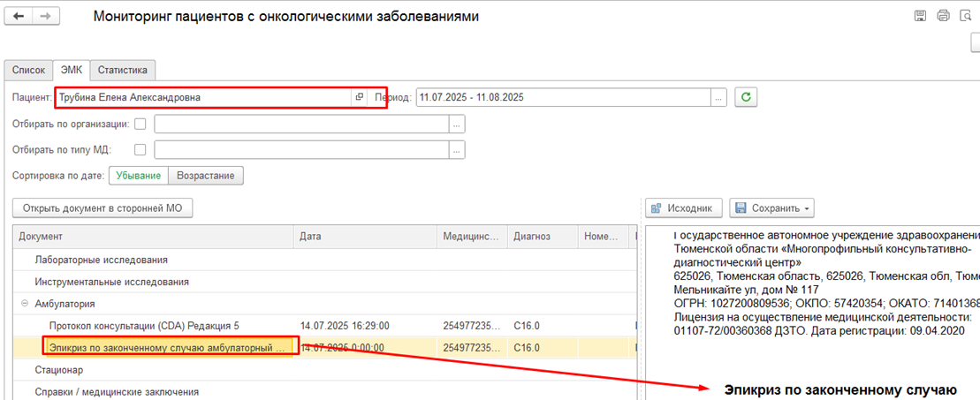980x400 pixels.
Task: Click 'Открыть документ в сторонней МО' button
Action: coord(103,208)
